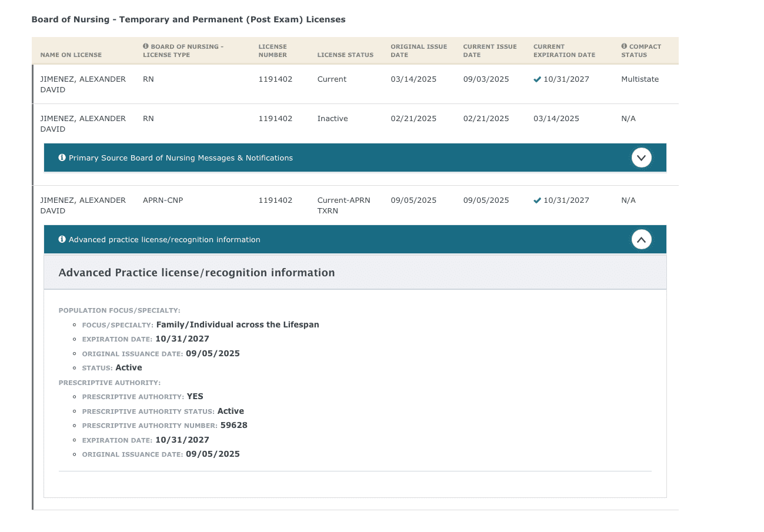Click the Current Expiration Date column header
The width and height of the screenshot is (764, 532).
click(564, 51)
